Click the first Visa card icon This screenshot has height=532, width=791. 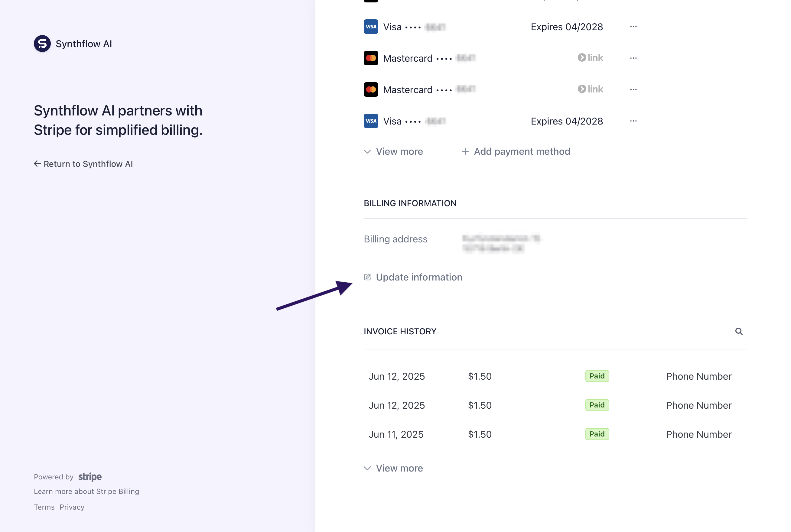point(371,27)
